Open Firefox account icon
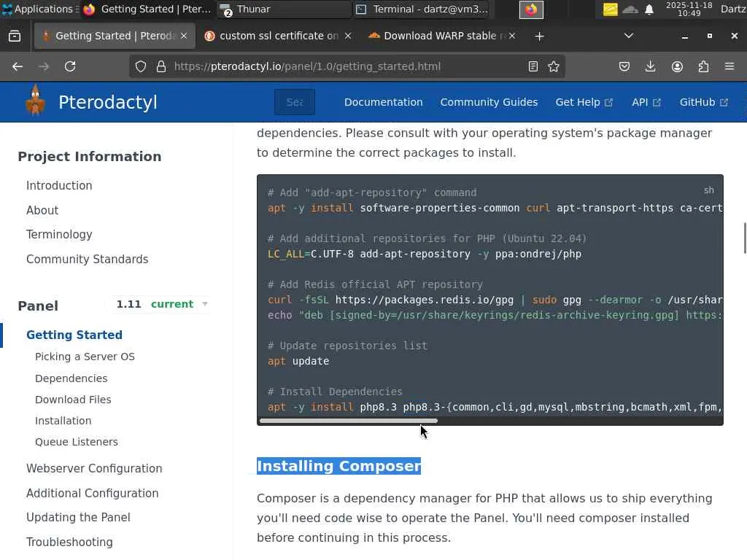The image size is (747, 560). 677,66
